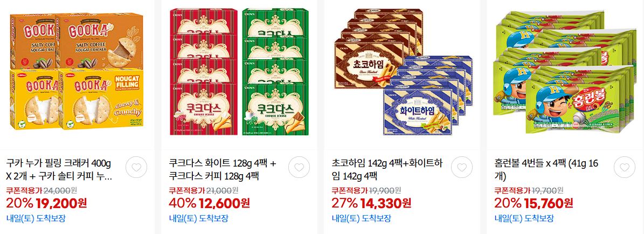Open the 홈런볼 green package image
Viewport: 644px width, 234px height.
pyautogui.click(x=564, y=72)
